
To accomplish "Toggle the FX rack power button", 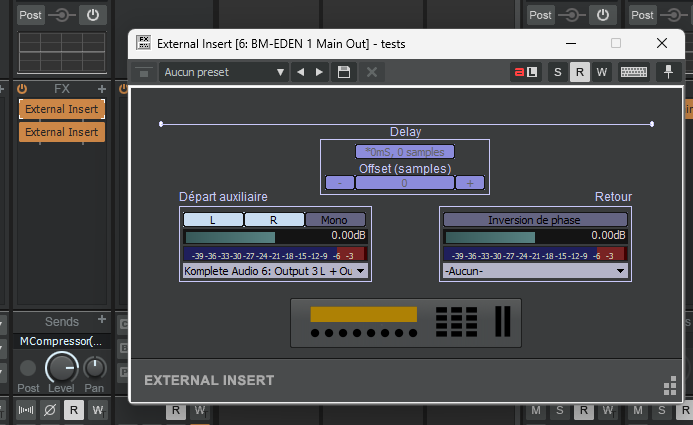I will click(22, 89).
